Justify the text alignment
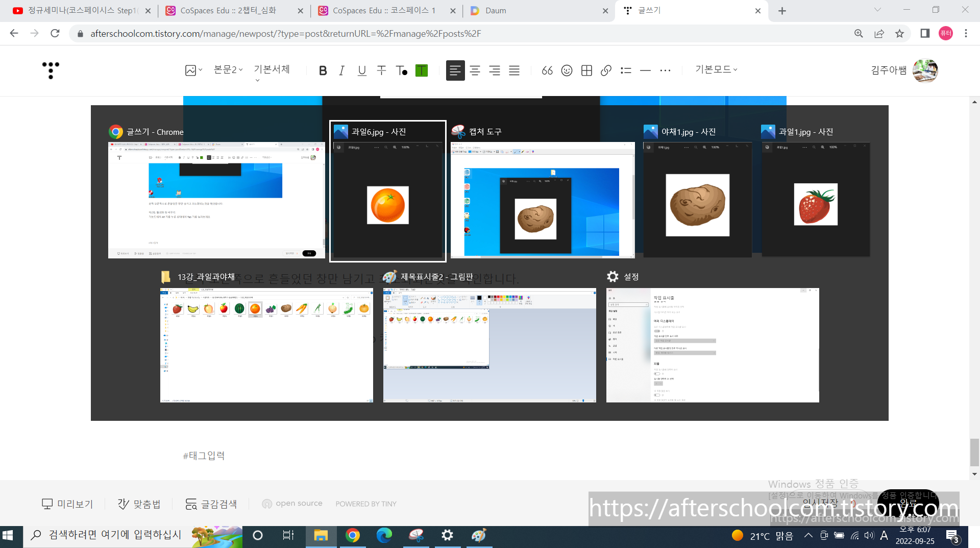The image size is (980, 548). pos(514,70)
